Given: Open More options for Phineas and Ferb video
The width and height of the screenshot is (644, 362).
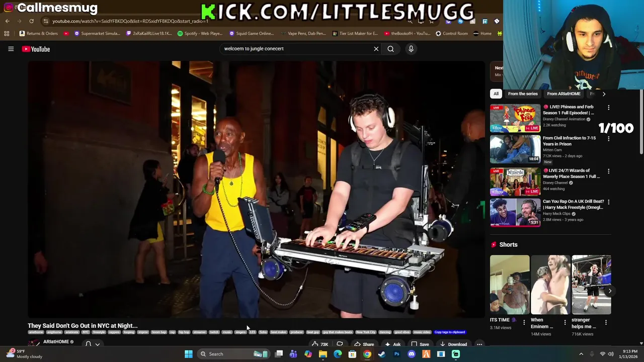Looking at the screenshot, I should point(608,108).
